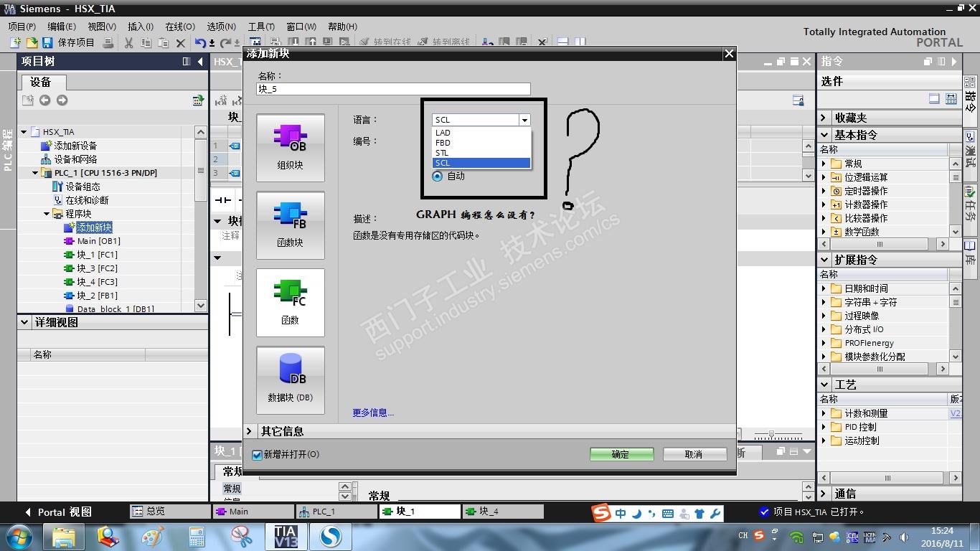Open the 项目(P) menu
Viewport: 980px width, 551px height.
coord(22,27)
